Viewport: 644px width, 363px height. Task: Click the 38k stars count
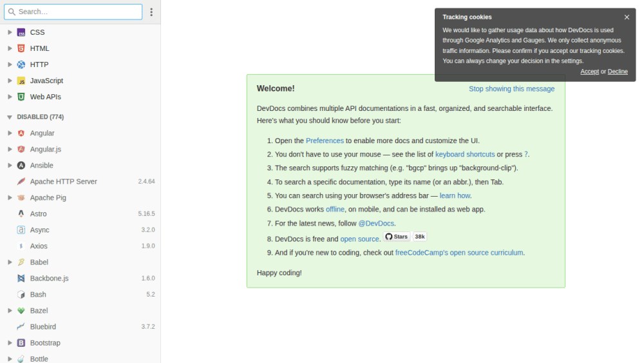[x=419, y=237]
